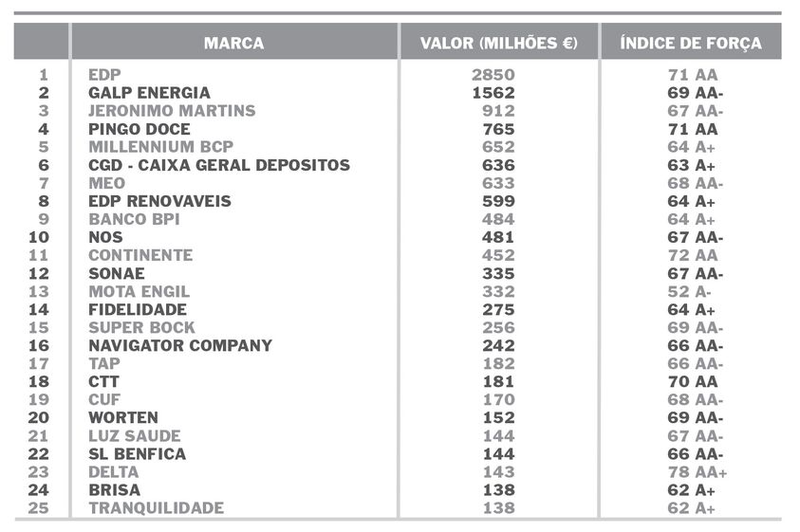Click the MARCA column header
This screenshot has height=532, width=800.
tap(233, 43)
